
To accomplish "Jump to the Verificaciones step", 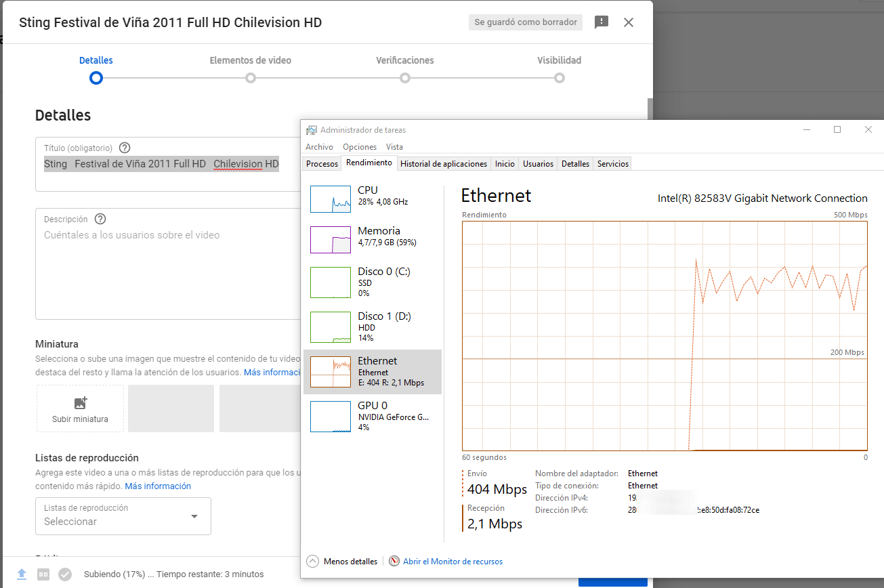I will [x=405, y=77].
